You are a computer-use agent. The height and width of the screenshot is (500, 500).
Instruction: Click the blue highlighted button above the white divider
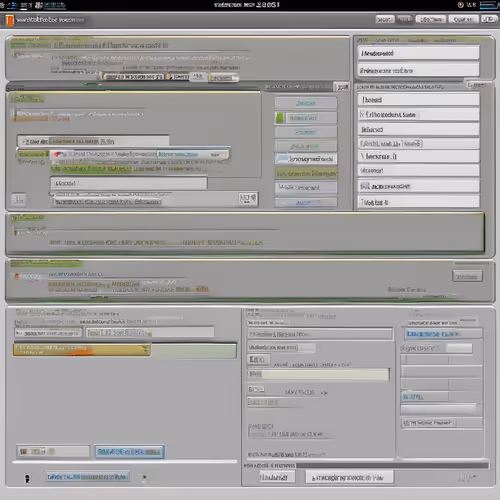click(x=129, y=452)
